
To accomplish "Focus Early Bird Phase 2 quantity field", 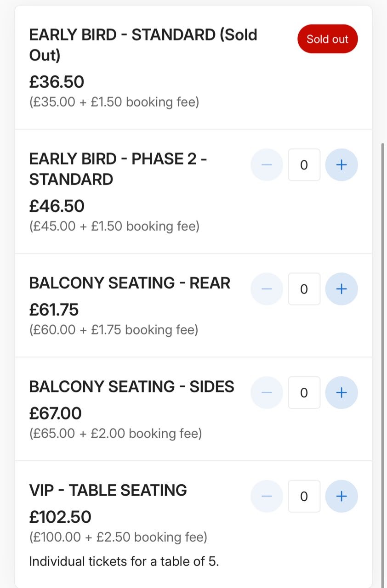I will tap(304, 165).
